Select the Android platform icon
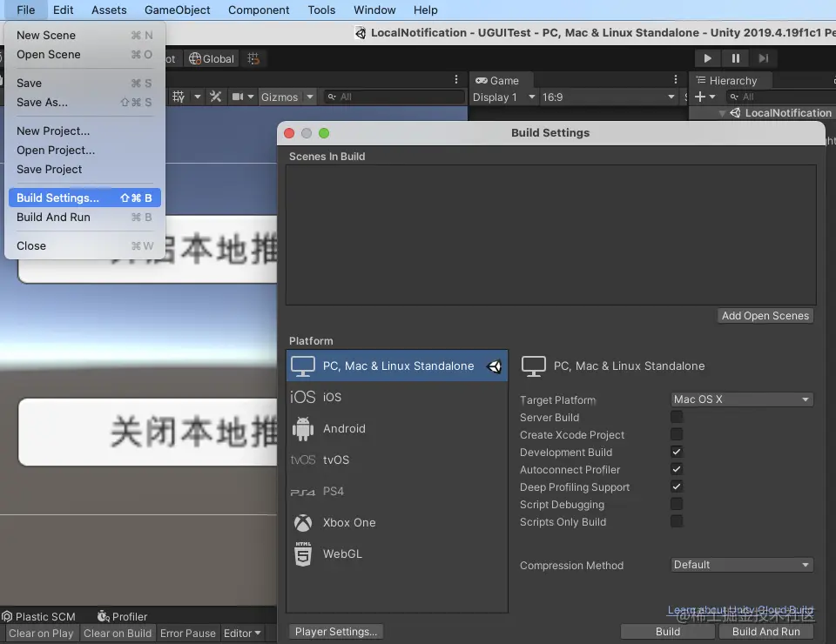 pos(303,429)
